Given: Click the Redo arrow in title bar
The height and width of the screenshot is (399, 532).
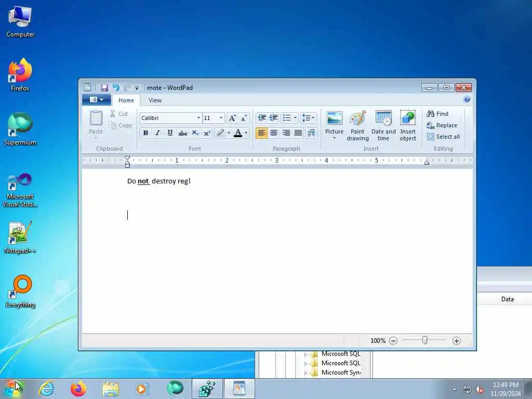Looking at the screenshot, I should 127,87.
